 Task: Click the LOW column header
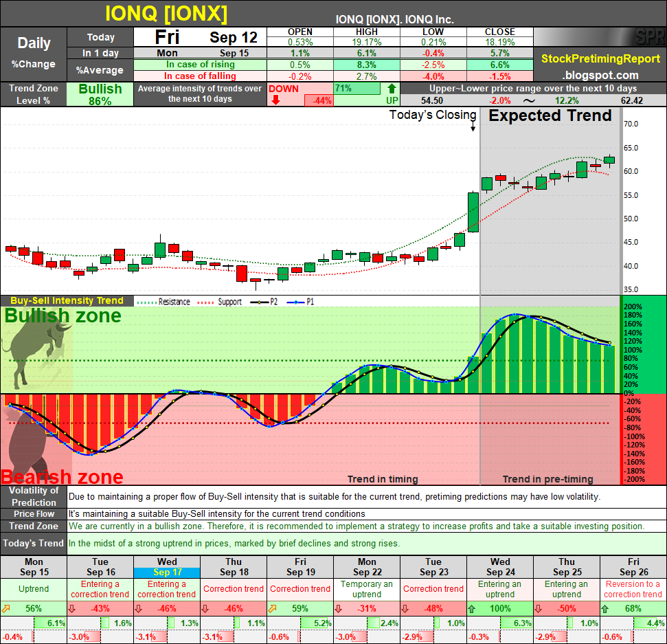(x=433, y=32)
